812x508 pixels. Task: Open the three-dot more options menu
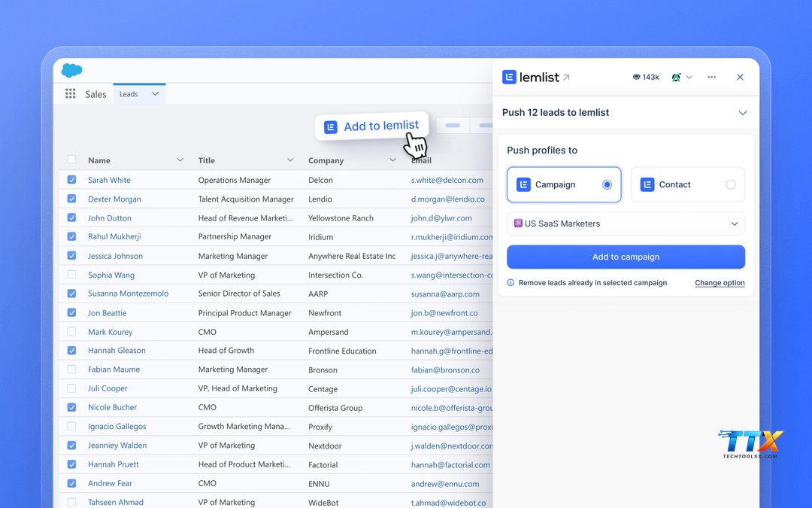point(711,78)
